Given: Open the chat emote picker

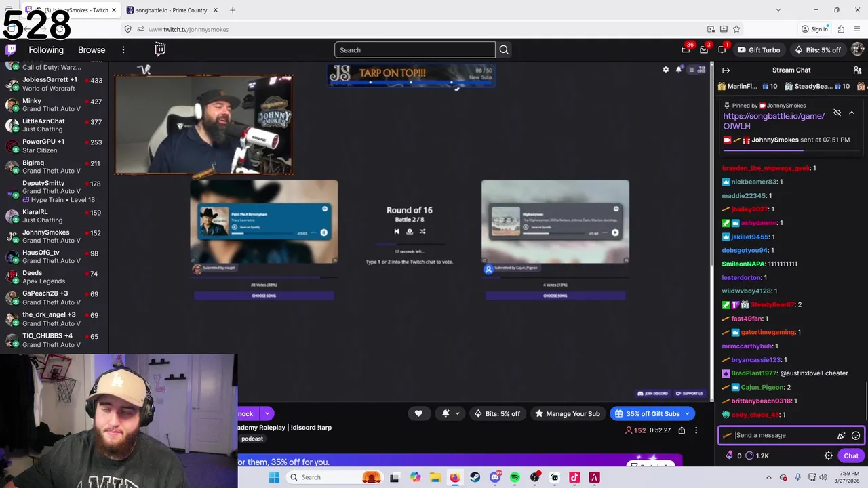Looking at the screenshot, I should (856, 436).
